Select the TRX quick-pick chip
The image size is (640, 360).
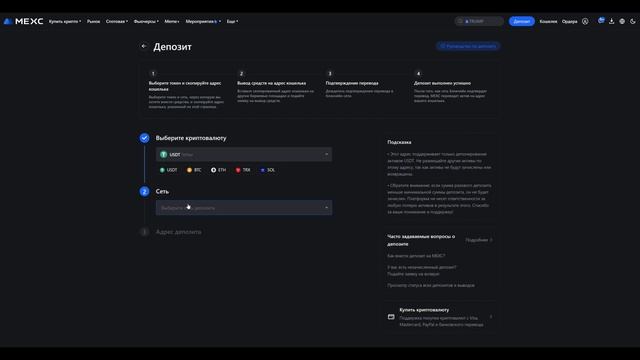tap(243, 170)
